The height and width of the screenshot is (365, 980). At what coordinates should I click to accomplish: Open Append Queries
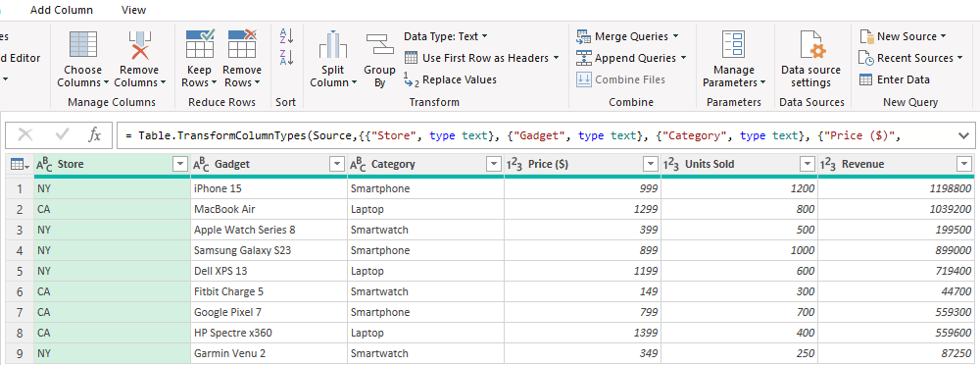631,58
